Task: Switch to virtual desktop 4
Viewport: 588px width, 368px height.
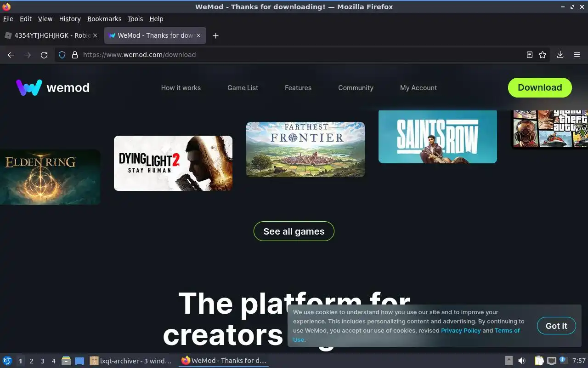Action: click(54, 361)
